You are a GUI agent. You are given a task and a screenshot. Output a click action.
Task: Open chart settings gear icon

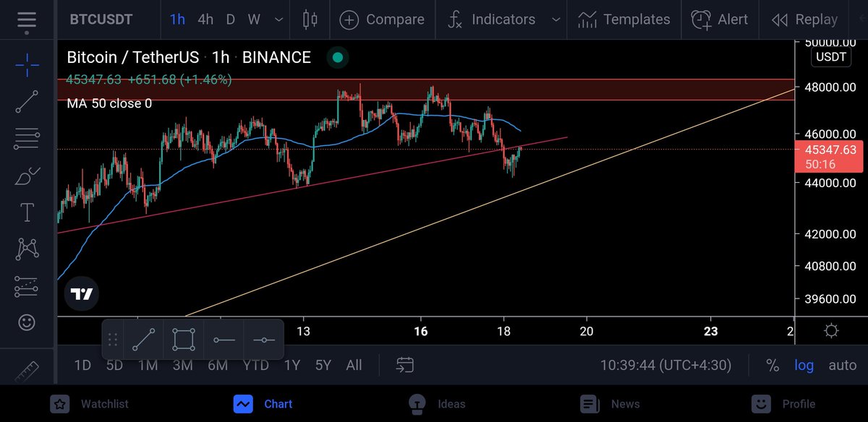tap(831, 331)
